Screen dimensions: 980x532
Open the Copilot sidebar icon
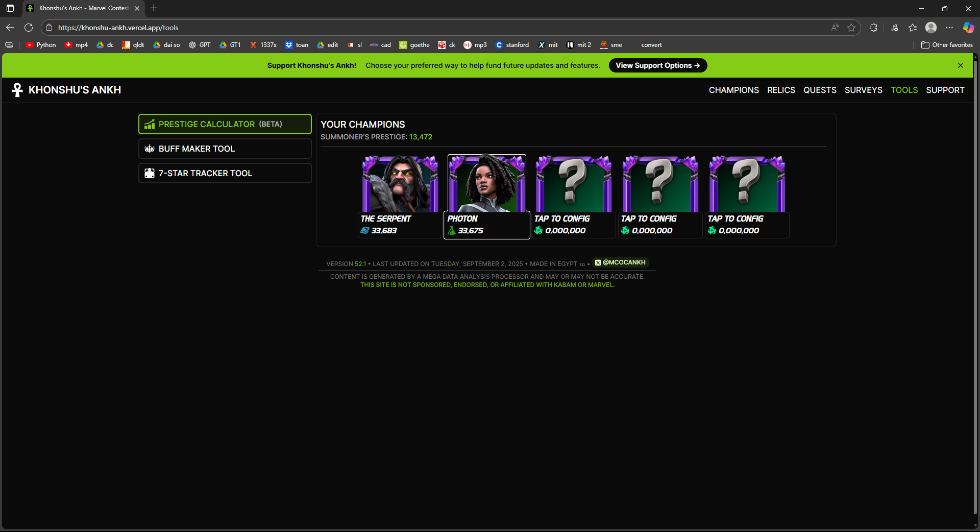click(x=968, y=28)
